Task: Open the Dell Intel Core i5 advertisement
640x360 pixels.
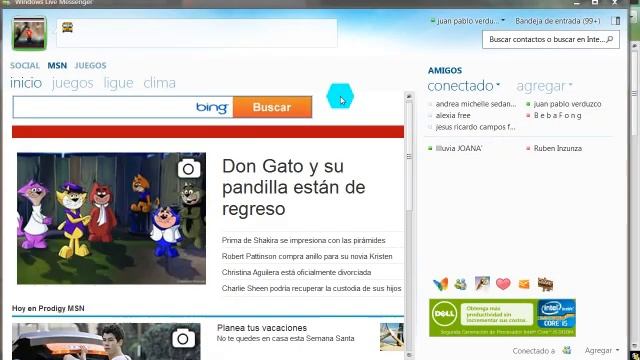Action: tap(502, 318)
